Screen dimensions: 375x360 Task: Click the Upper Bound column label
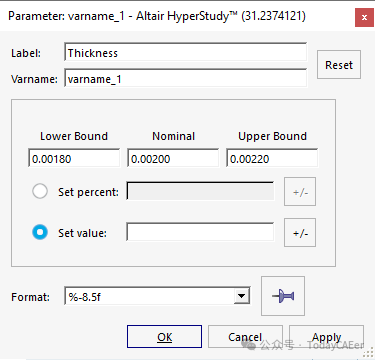click(272, 136)
